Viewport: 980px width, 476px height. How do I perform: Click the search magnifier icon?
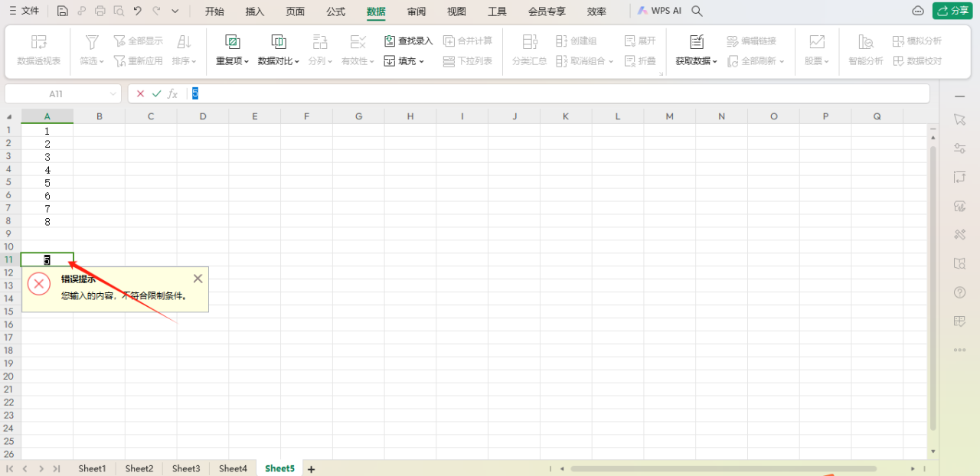pyautogui.click(x=697, y=11)
